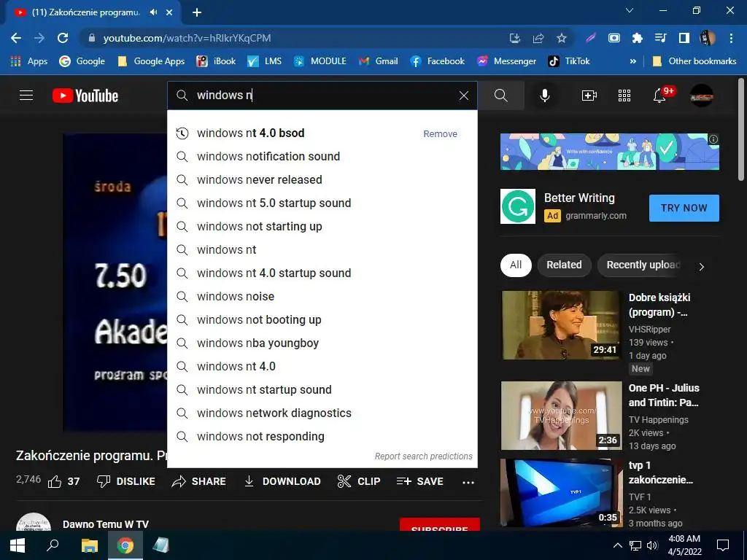This screenshot has height=560, width=747.
Task: Open the account avatar menu
Action: (702, 96)
